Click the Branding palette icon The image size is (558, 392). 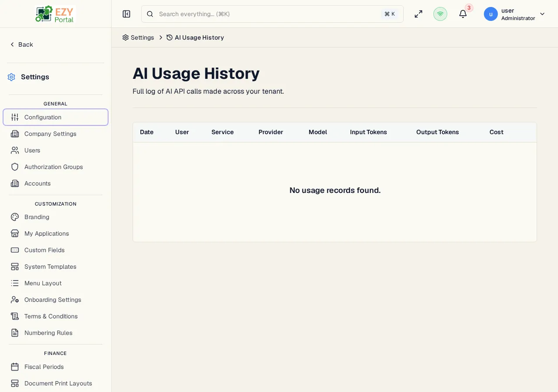(15, 217)
